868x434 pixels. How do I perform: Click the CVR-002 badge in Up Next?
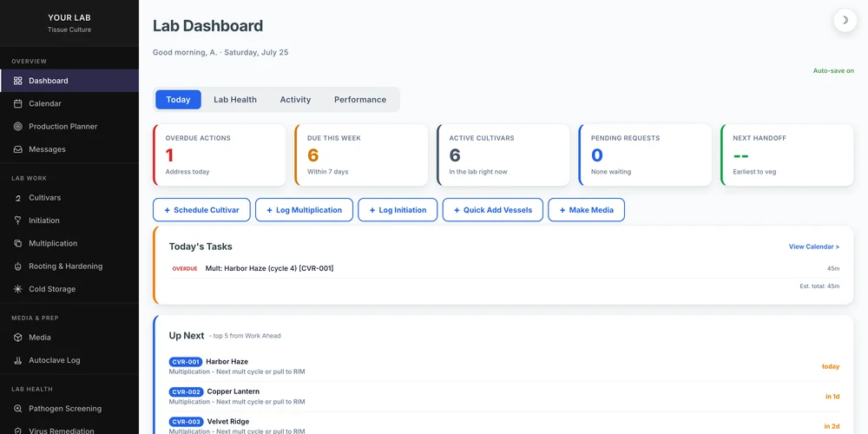(x=186, y=392)
